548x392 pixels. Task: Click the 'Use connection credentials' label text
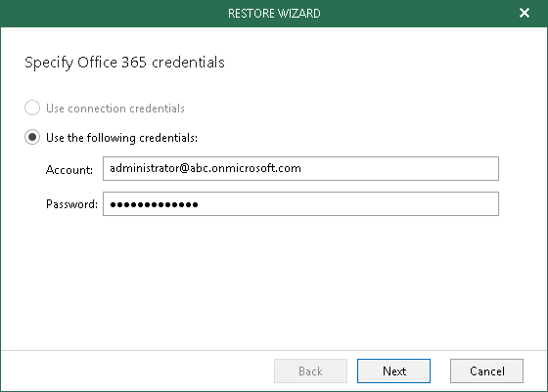(115, 109)
